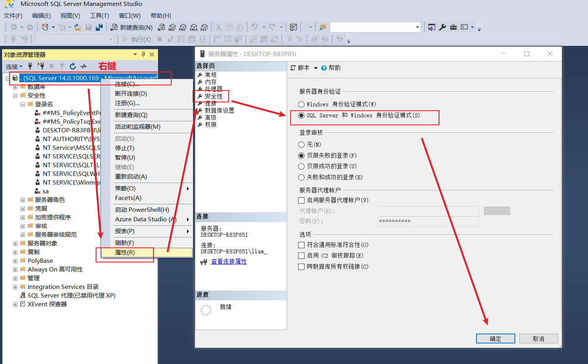
Task: Click the 确定 button
Action: click(x=495, y=339)
